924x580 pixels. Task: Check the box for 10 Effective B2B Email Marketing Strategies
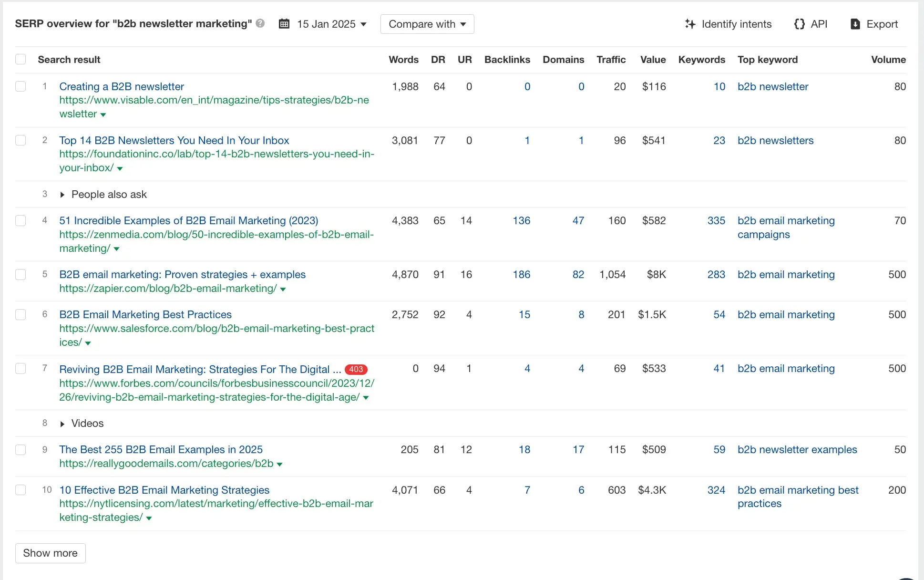pyautogui.click(x=21, y=490)
